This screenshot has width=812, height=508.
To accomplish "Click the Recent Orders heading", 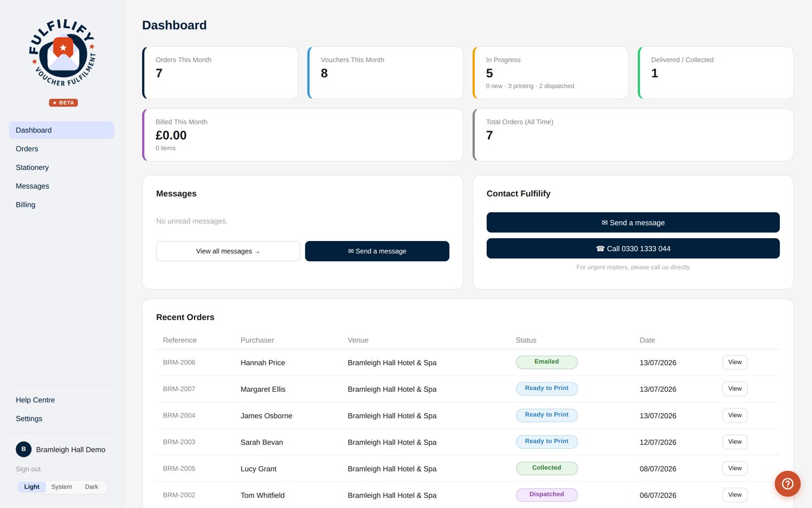I will click(186, 317).
